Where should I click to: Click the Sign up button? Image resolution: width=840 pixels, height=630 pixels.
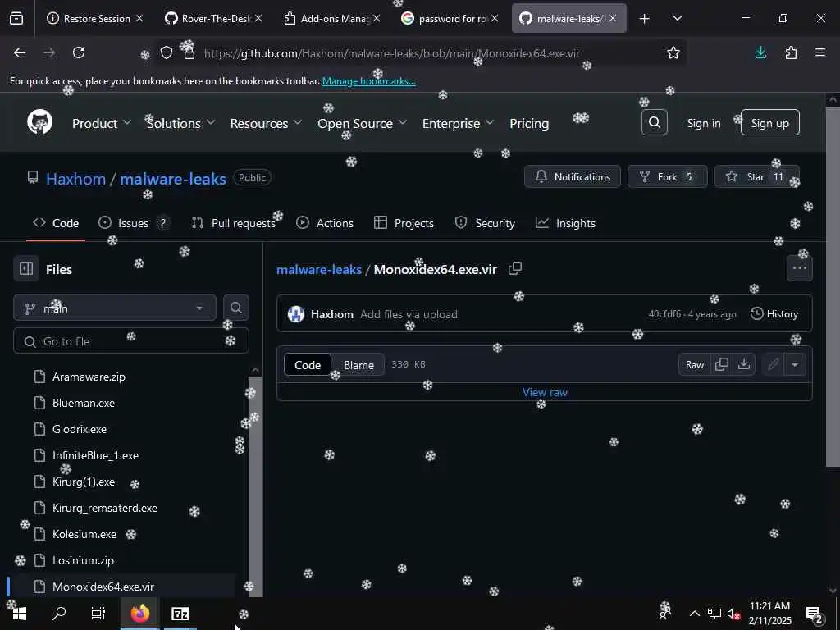pyautogui.click(x=769, y=123)
